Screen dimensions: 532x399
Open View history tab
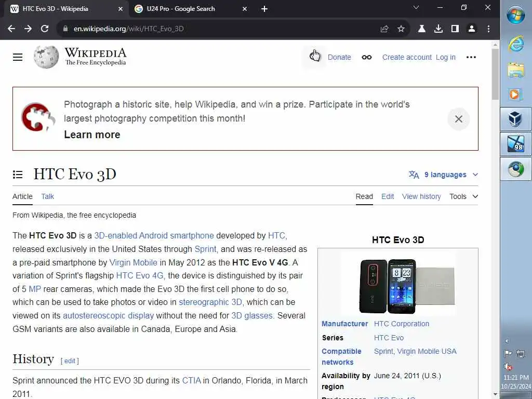421,196
